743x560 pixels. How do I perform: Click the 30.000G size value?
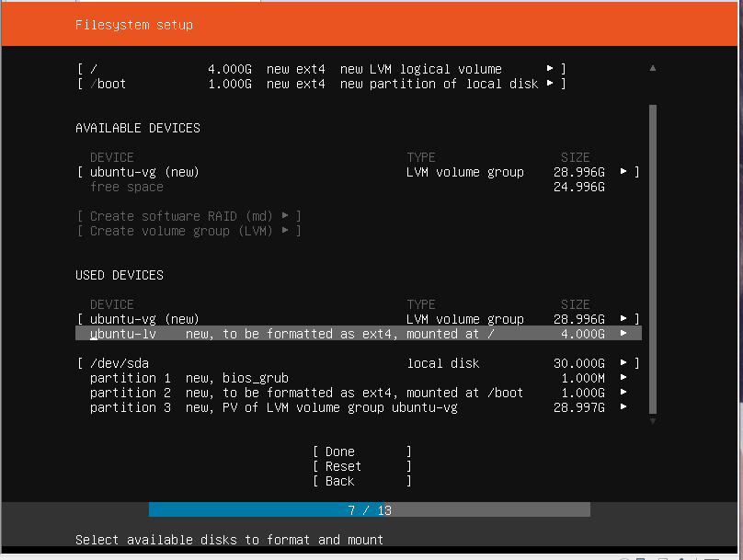point(579,363)
